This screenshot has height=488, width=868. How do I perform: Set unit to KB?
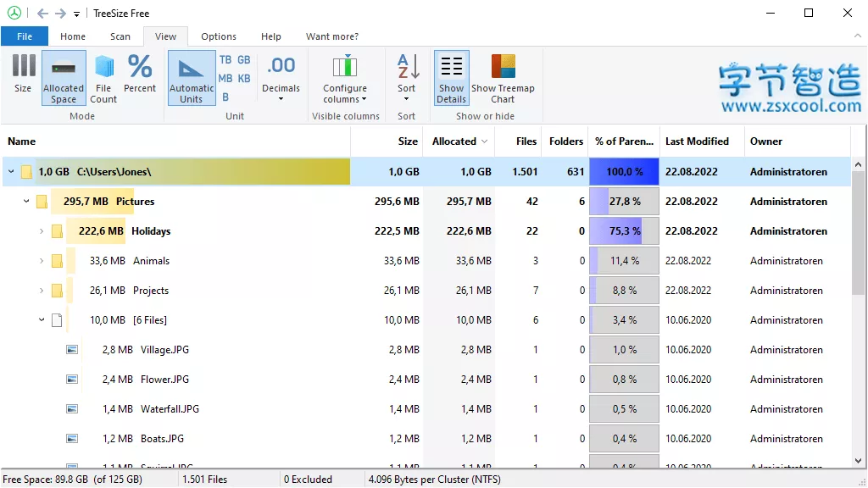244,79
